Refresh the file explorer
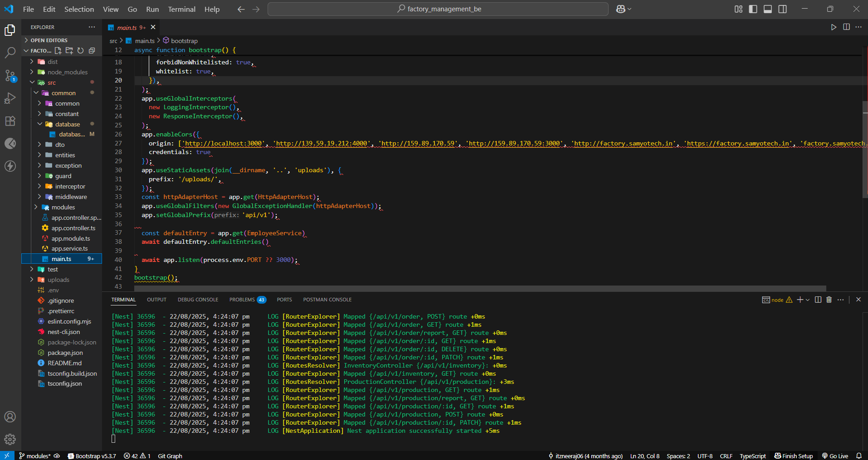 tap(80, 51)
